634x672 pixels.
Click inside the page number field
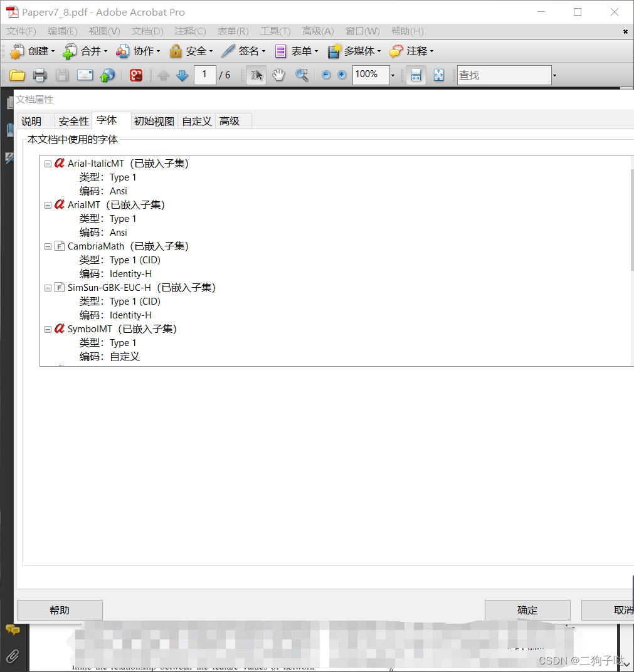(x=204, y=75)
